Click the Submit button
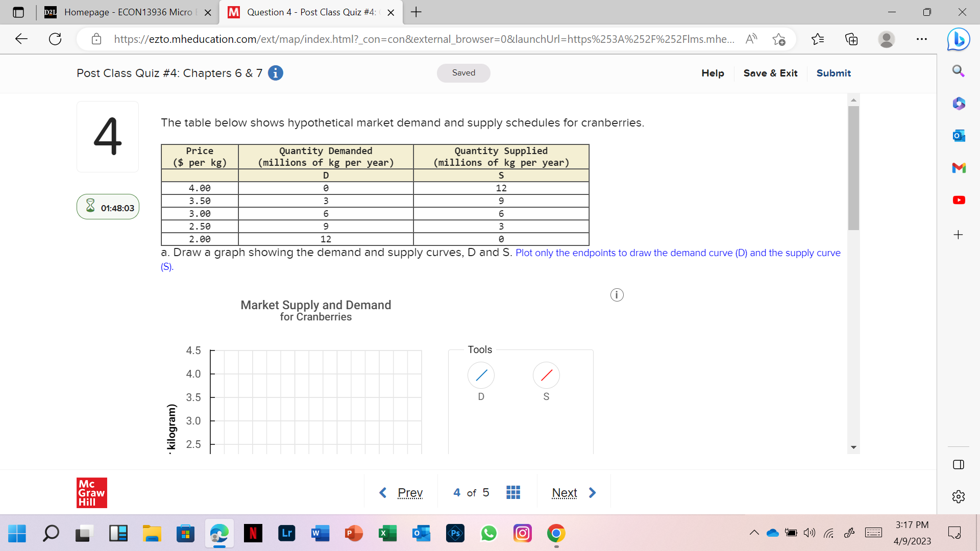Screen dimensions: 980x551 [833, 73]
